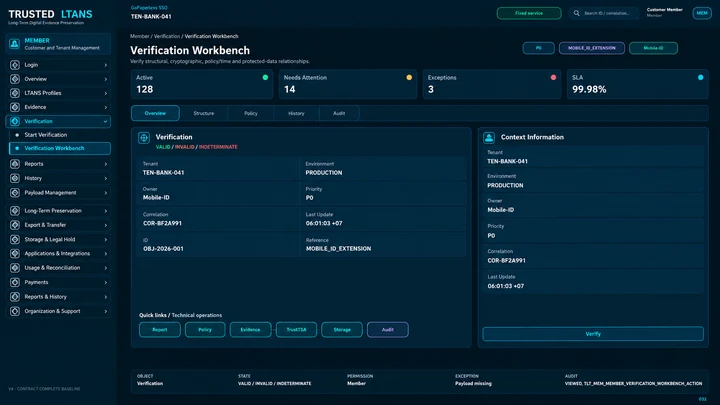Click the Storage quick link button
The width and height of the screenshot is (720, 405).
click(x=342, y=330)
